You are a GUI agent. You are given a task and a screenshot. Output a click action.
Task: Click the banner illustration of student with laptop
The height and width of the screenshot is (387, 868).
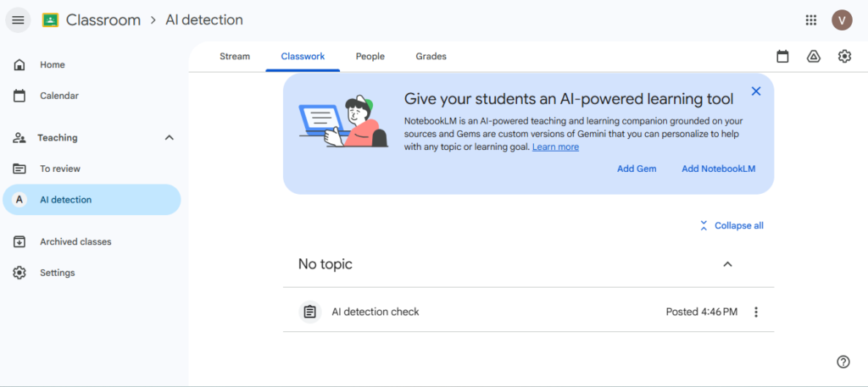343,121
